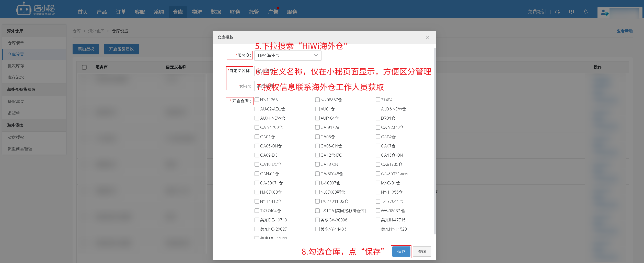This screenshot has height=263, width=644.
Task: Open the 订单 top menu
Action: click(x=121, y=12)
